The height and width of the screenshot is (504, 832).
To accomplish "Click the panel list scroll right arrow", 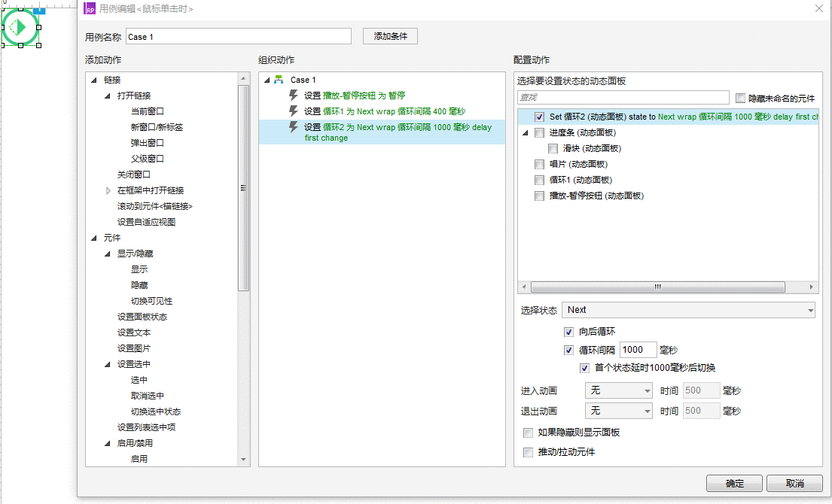I will pos(812,287).
